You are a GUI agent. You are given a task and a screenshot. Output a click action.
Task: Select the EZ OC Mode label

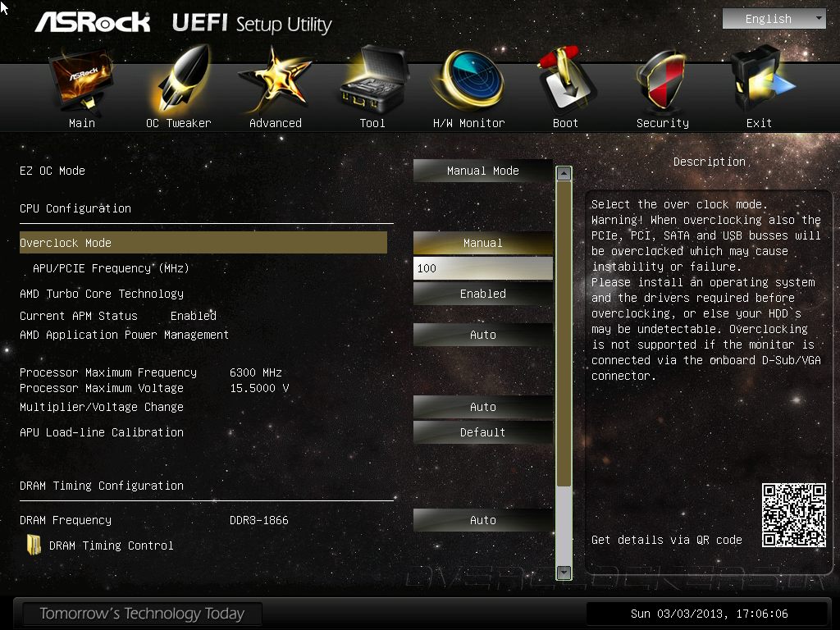52,171
